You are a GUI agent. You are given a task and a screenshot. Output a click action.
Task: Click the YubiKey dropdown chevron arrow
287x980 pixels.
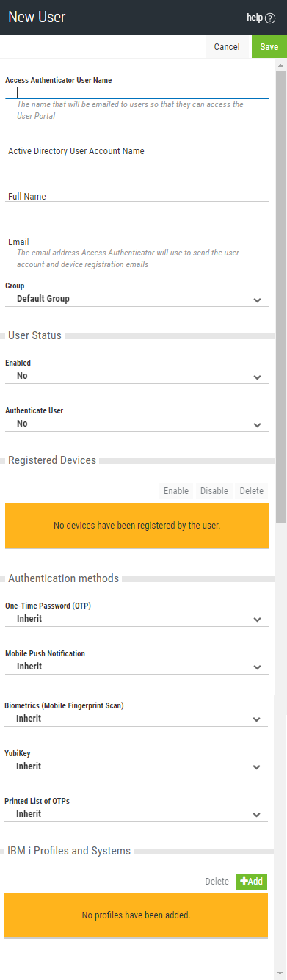point(257,767)
